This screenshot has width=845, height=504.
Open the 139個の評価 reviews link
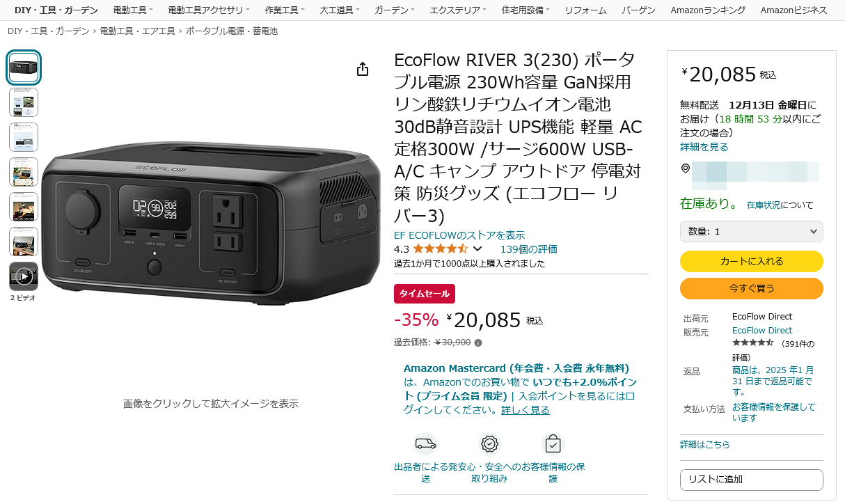click(x=529, y=249)
